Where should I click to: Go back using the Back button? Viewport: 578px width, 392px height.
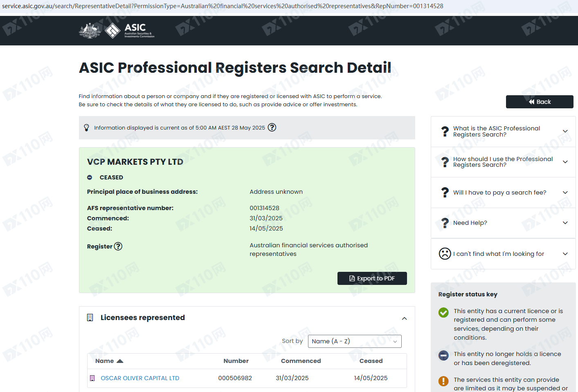pos(540,102)
